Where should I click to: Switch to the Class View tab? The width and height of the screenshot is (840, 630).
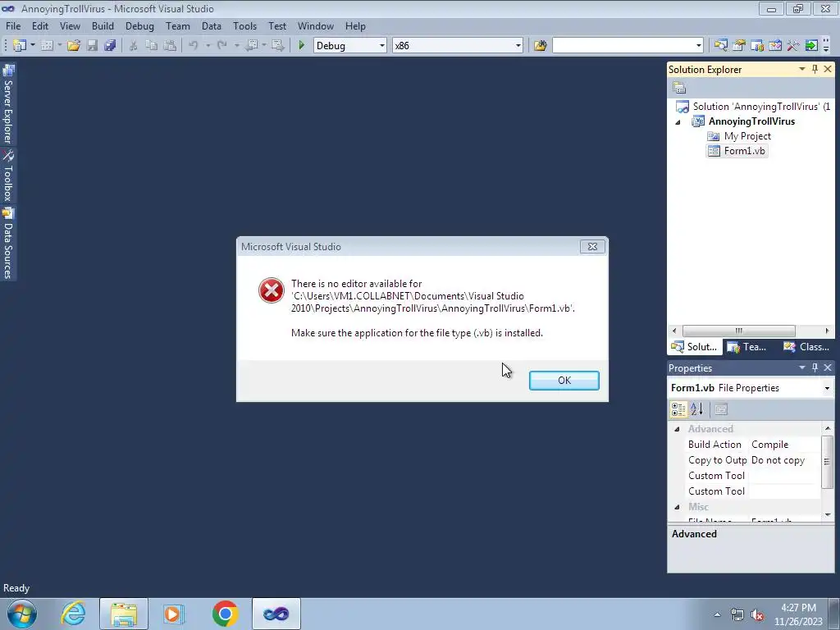(x=806, y=347)
